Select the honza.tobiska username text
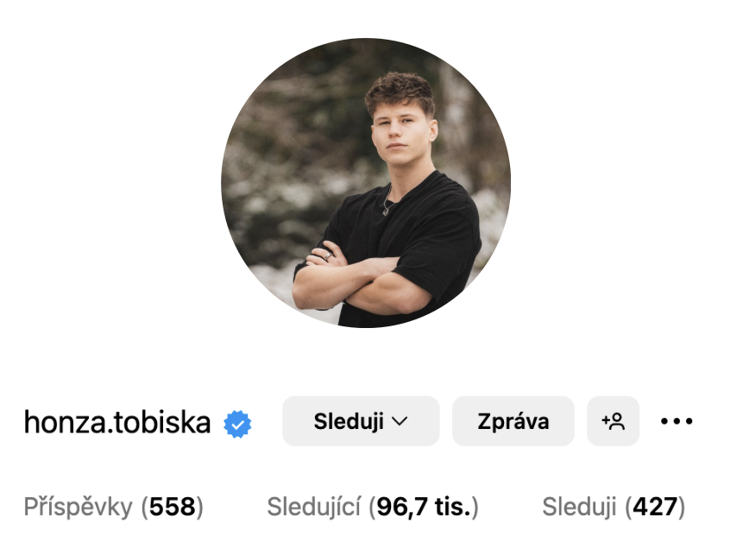 [117, 422]
